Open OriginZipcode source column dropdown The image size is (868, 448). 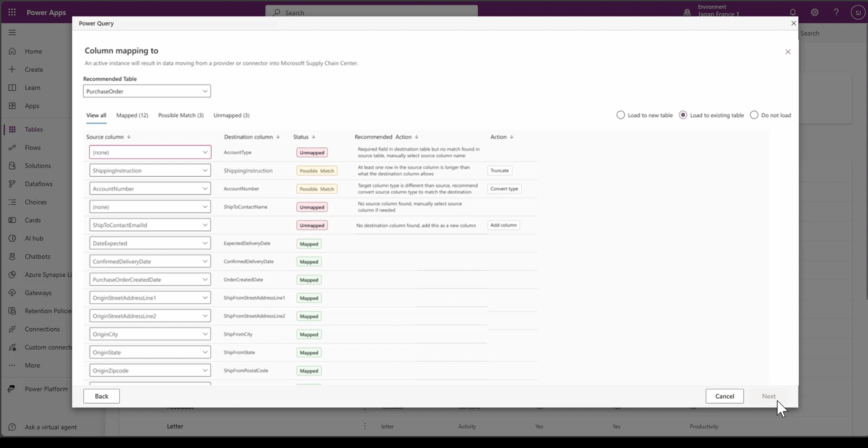point(150,370)
